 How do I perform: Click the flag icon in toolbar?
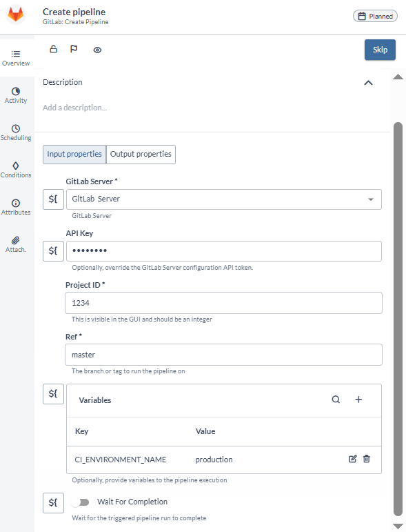tap(74, 49)
